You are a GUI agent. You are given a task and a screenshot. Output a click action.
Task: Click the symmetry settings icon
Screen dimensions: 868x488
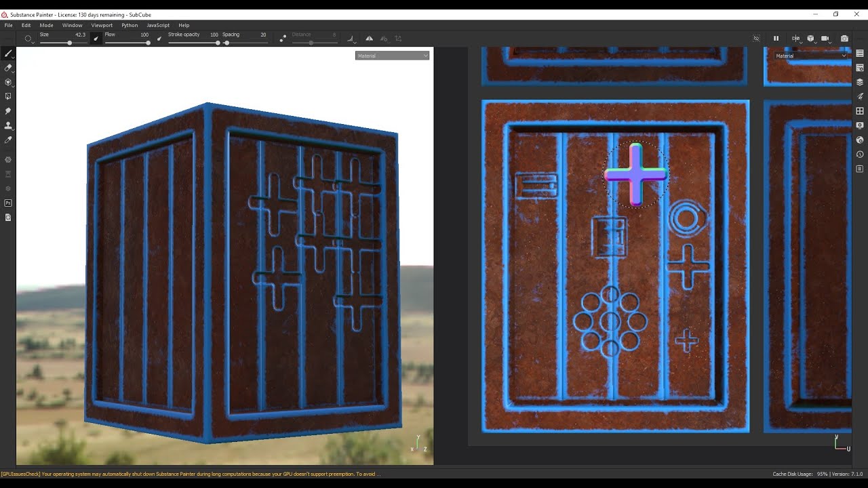pyautogui.click(x=384, y=39)
